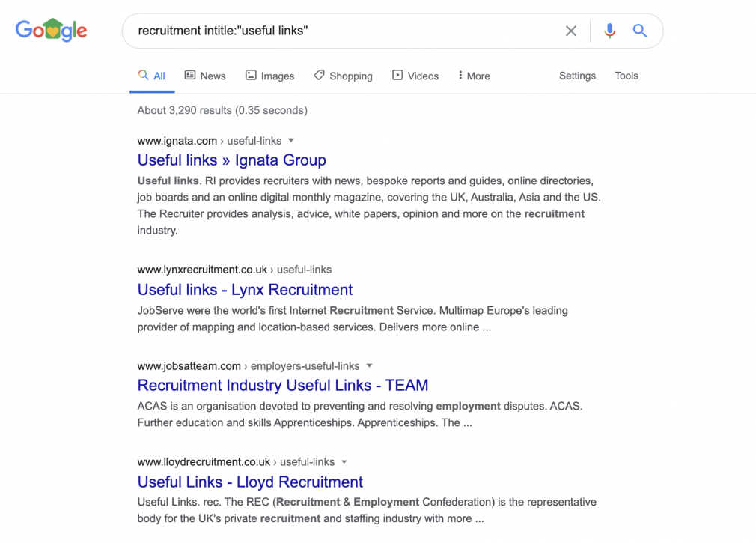The width and height of the screenshot is (756, 543).
Task: Click the snippet starting "JobServe were the world's"
Action: (x=353, y=319)
